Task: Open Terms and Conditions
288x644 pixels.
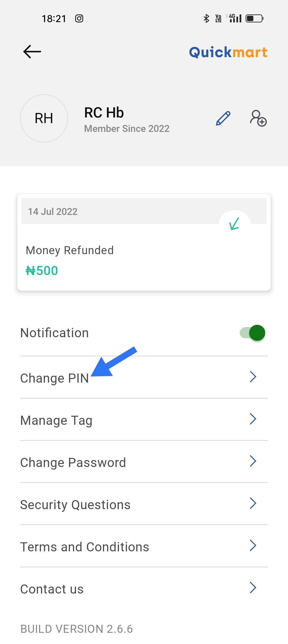Action: [85, 547]
